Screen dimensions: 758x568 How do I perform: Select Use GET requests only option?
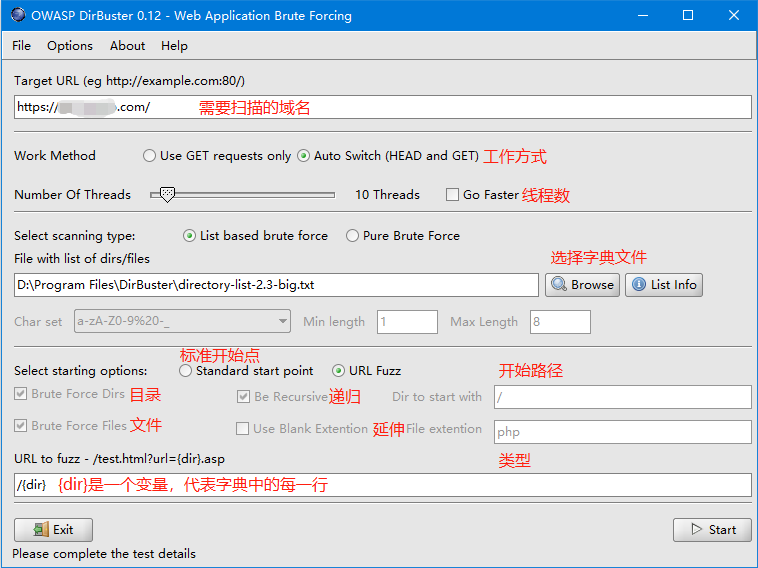pyautogui.click(x=150, y=156)
